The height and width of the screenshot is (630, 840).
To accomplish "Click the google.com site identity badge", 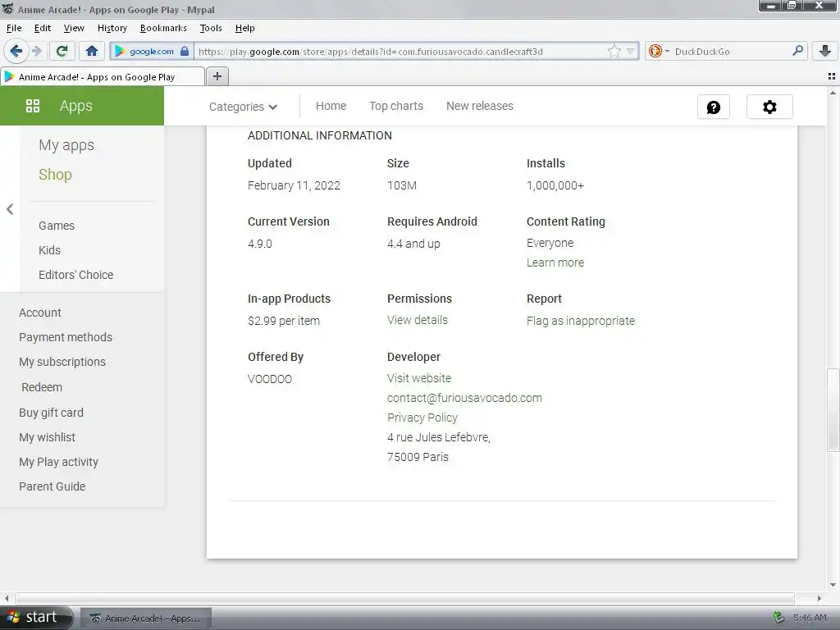I will tap(152, 52).
